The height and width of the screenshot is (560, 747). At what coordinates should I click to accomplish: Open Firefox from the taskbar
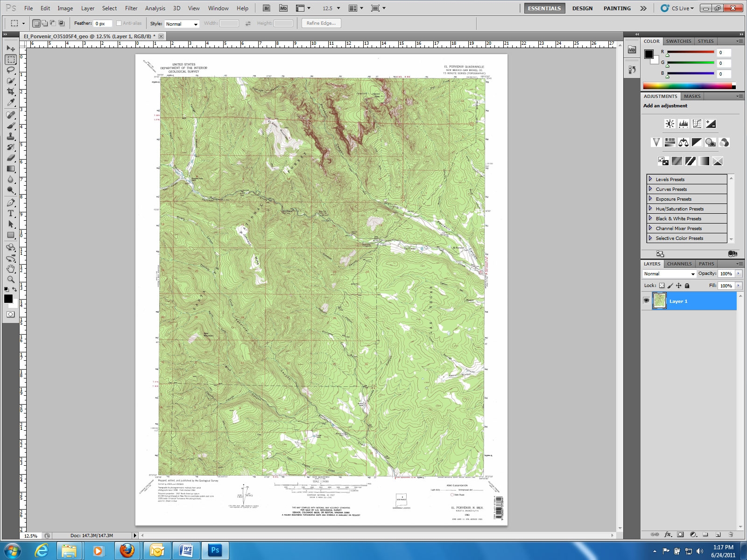[x=127, y=551]
